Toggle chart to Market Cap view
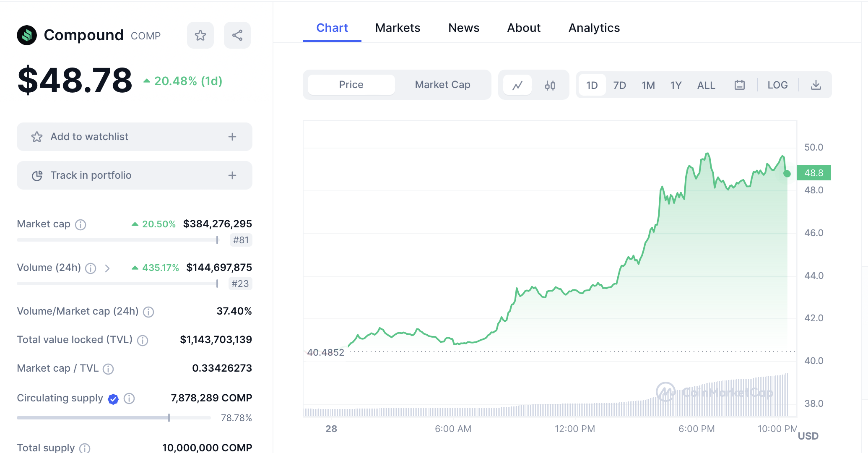 coord(442,85)
